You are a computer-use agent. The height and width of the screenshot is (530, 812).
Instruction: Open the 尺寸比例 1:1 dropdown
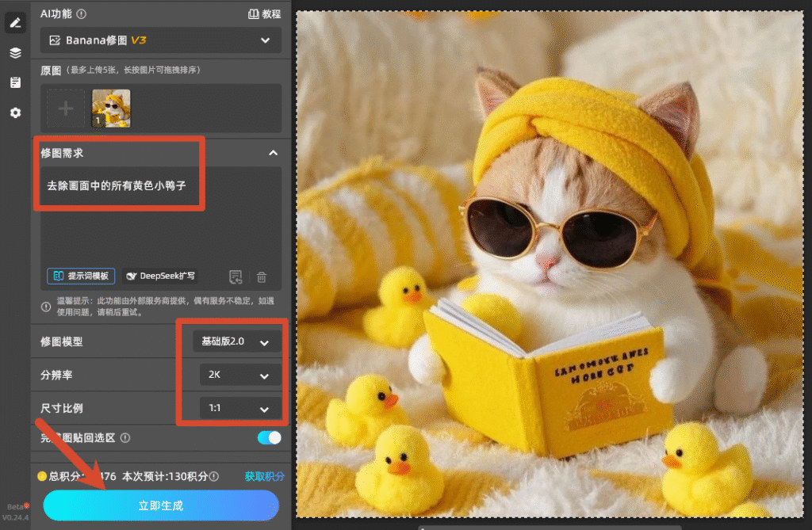click(241, 408)
